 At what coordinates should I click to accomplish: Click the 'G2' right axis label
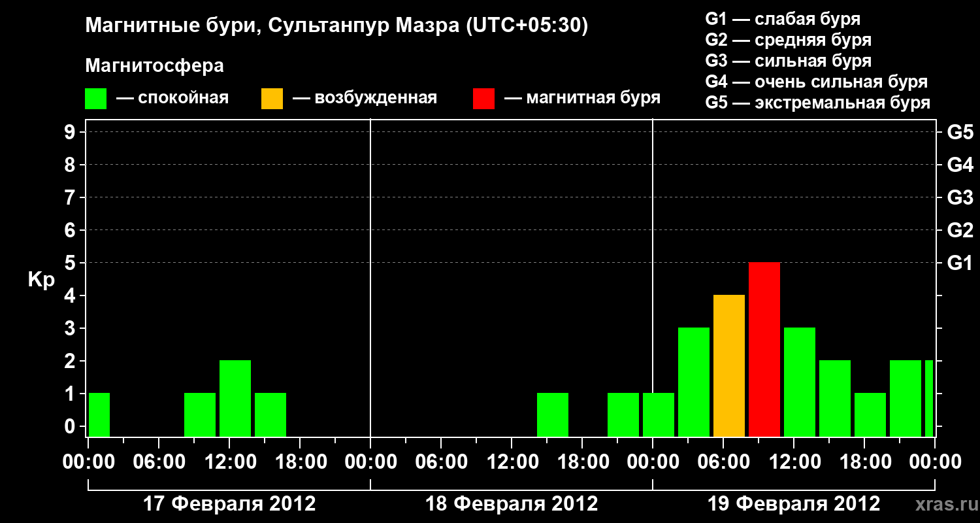[x=960, y=230]
